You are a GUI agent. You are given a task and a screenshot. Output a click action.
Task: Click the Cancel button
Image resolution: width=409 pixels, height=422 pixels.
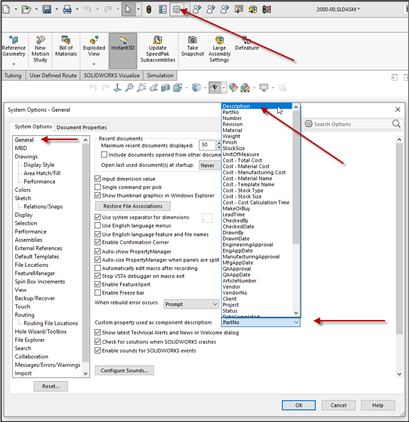click(338, 405)
